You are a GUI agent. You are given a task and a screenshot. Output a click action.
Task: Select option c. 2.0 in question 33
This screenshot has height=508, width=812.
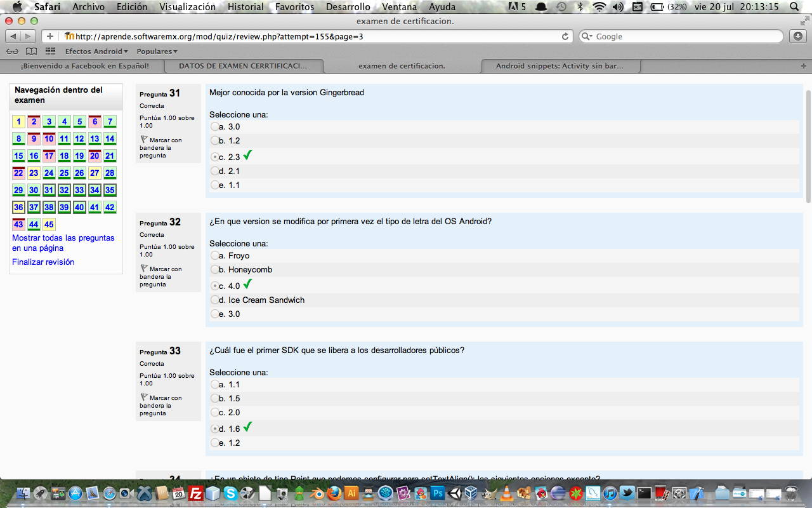coord(214,412)
